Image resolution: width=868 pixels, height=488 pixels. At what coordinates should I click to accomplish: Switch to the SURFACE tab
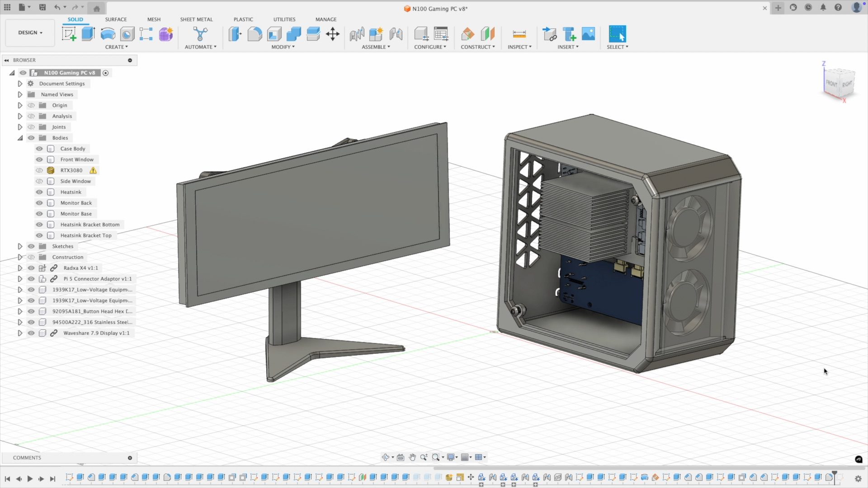tap(116, 19)
